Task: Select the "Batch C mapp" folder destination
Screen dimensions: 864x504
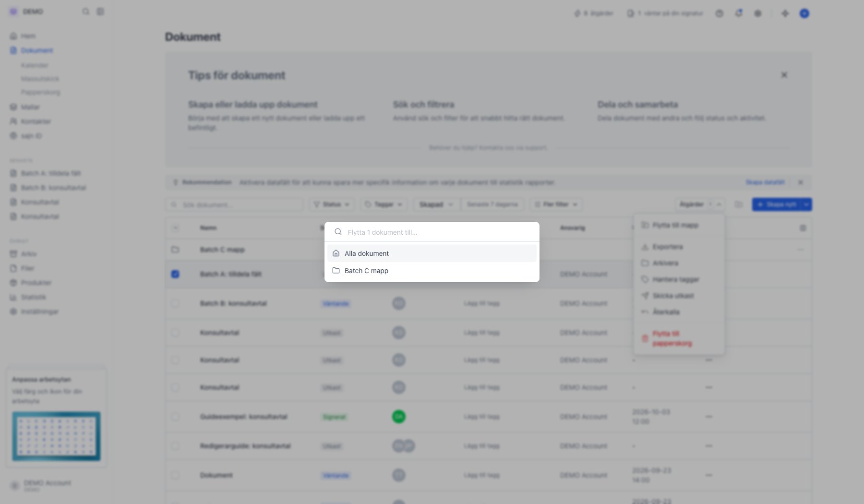Action: tap(432, 271)
